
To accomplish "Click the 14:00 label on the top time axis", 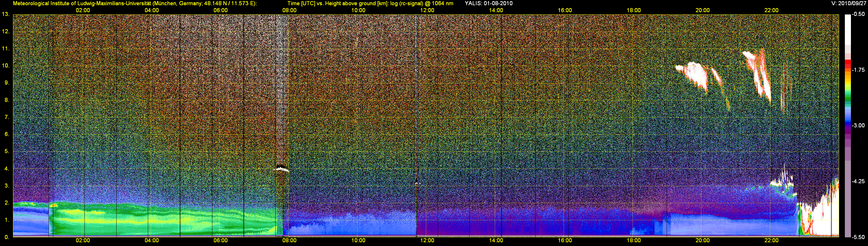I will 496,10.
